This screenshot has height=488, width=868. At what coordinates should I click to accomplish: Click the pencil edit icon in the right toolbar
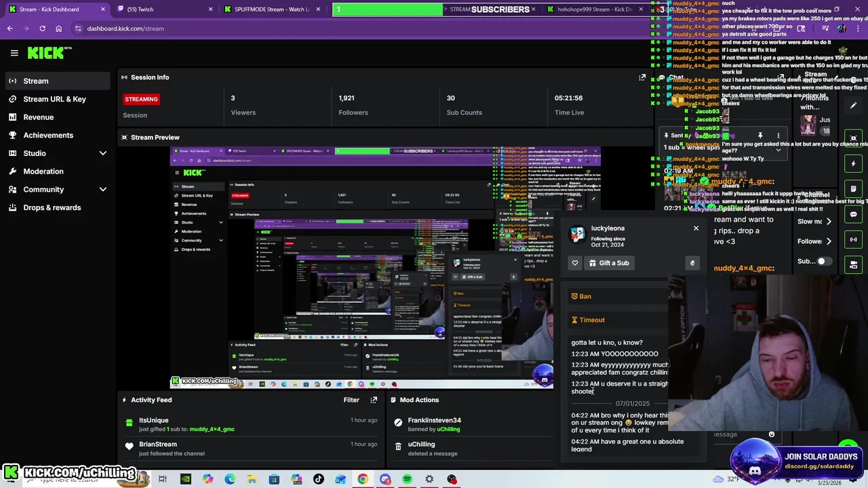[x=853, y=106]
